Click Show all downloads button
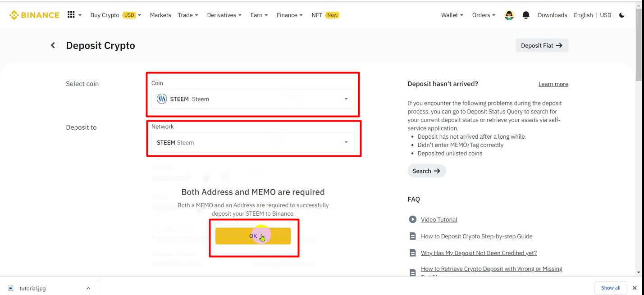The height and width of the screenshot is (295, 644). (611, 288)
